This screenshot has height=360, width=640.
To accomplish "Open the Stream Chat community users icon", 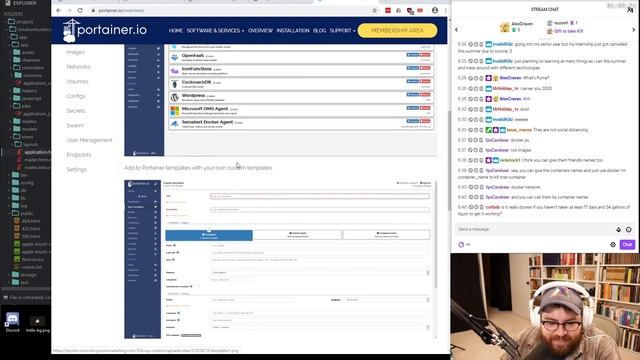I will (630, 9).
